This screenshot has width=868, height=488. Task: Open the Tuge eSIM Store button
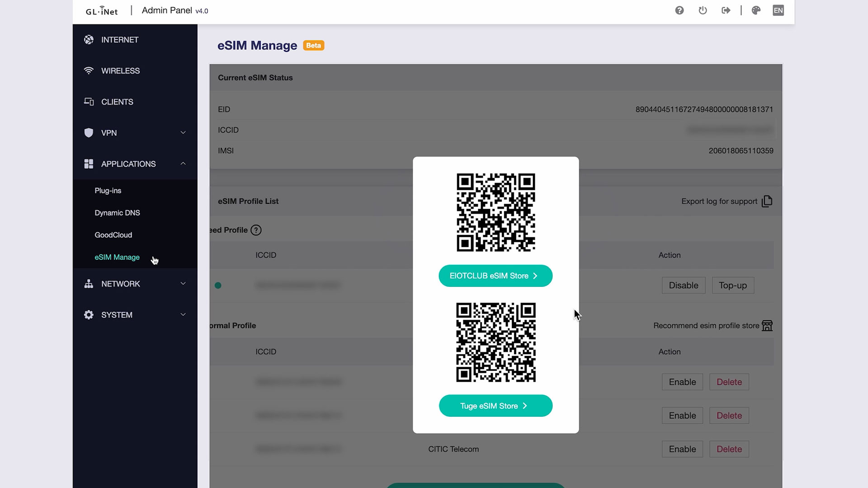pos(495,406)
